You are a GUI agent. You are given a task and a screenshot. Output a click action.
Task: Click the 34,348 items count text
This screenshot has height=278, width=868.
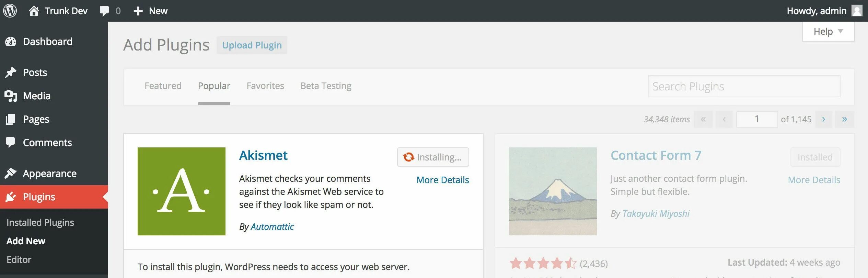[667, 119]
